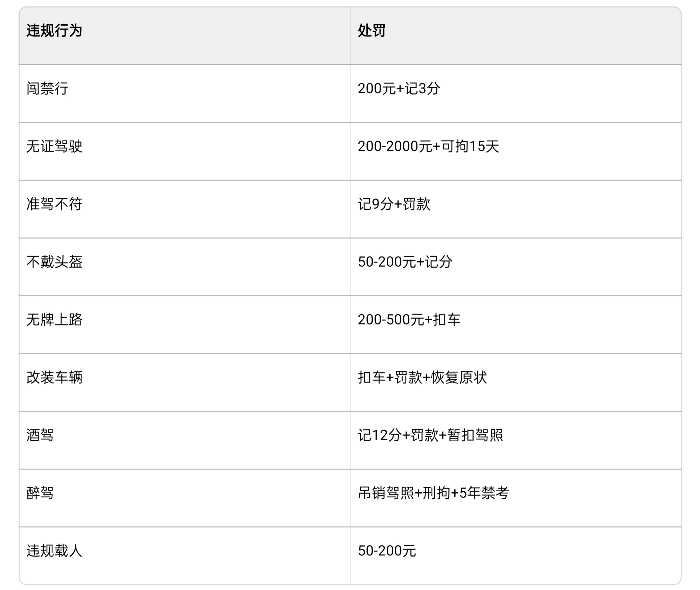Image resolution: width=700 pixels, height=590 pixels.
Task: Click the 违规行为 column header
Action: [54, 31]
